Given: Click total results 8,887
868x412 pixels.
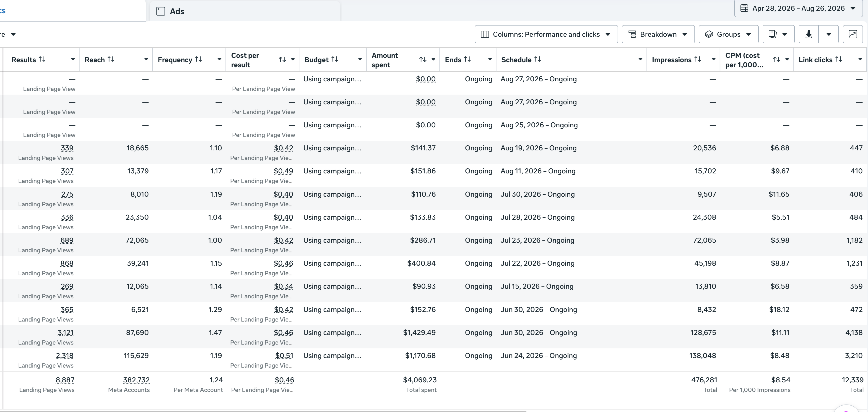Looking at the screenshot, I should pos(65,380).
